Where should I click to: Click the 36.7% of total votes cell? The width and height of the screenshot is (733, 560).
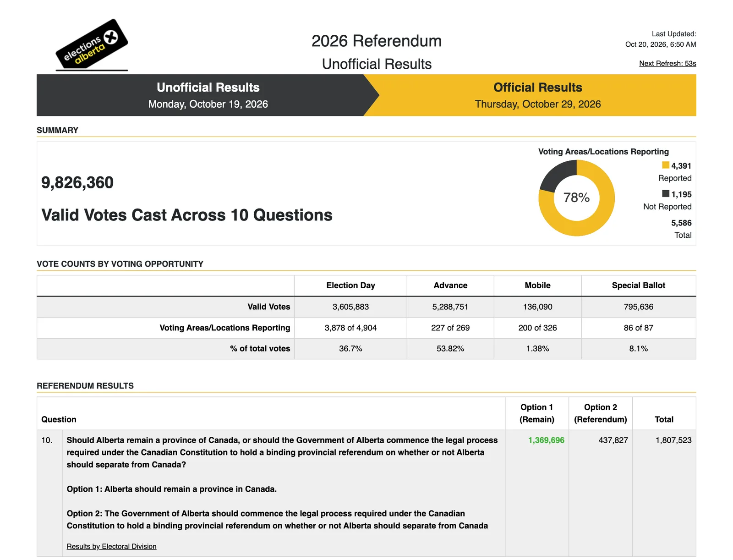click(x=350, y=349)
